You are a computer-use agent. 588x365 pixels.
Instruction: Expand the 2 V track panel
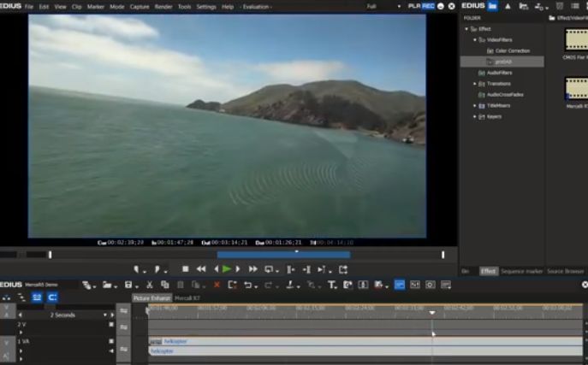(21, 332)
